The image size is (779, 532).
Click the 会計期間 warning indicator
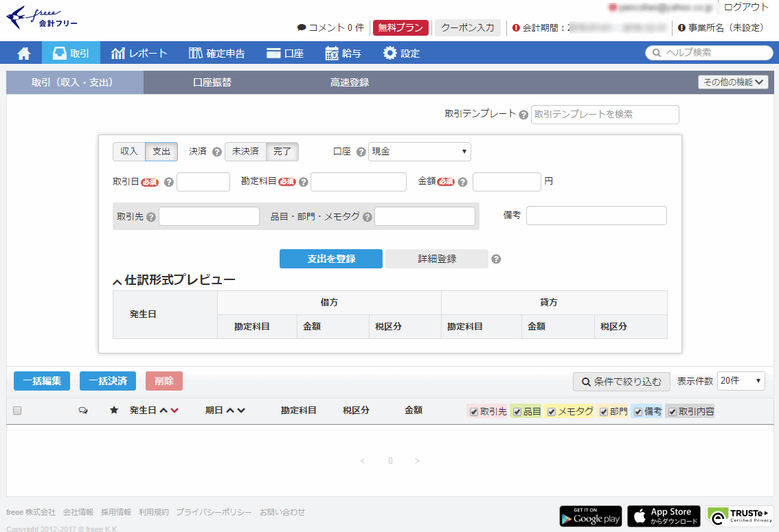pos(516,27)
